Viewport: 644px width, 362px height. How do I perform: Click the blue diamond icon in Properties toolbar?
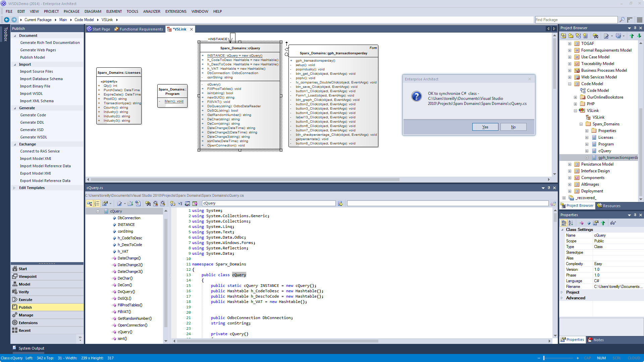589,223
